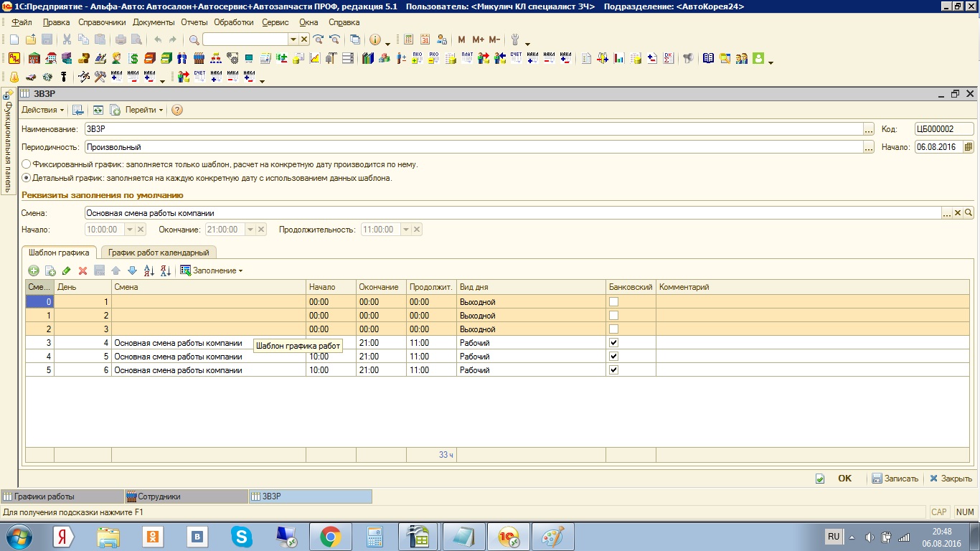Switch to Графики работы window tab
This screenshot has width=980, height=551.
click(x=62, y=496)
